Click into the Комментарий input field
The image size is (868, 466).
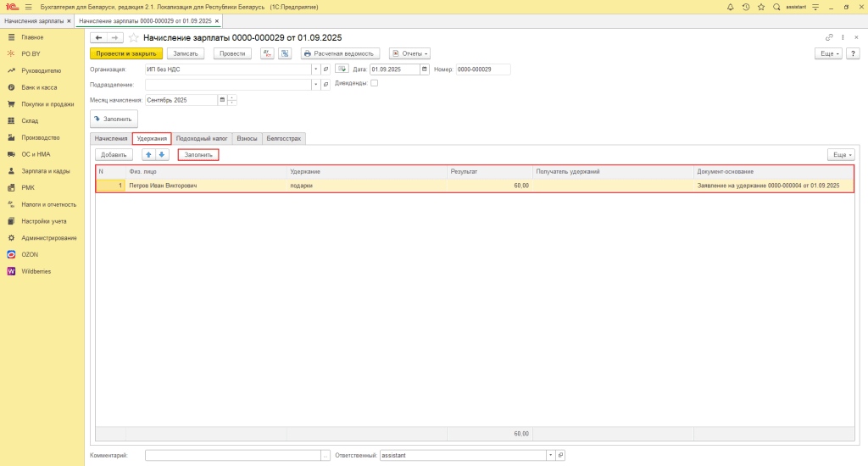(232, 456)
